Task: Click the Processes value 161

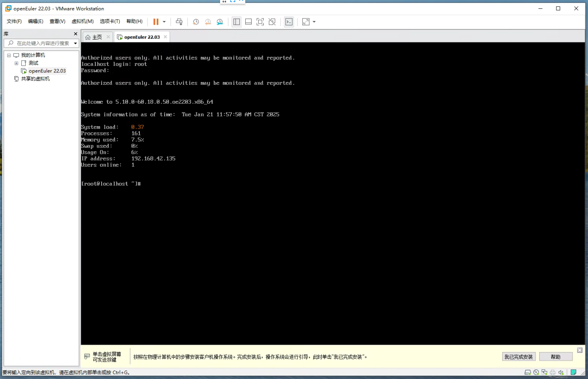Action: point(136,134)
